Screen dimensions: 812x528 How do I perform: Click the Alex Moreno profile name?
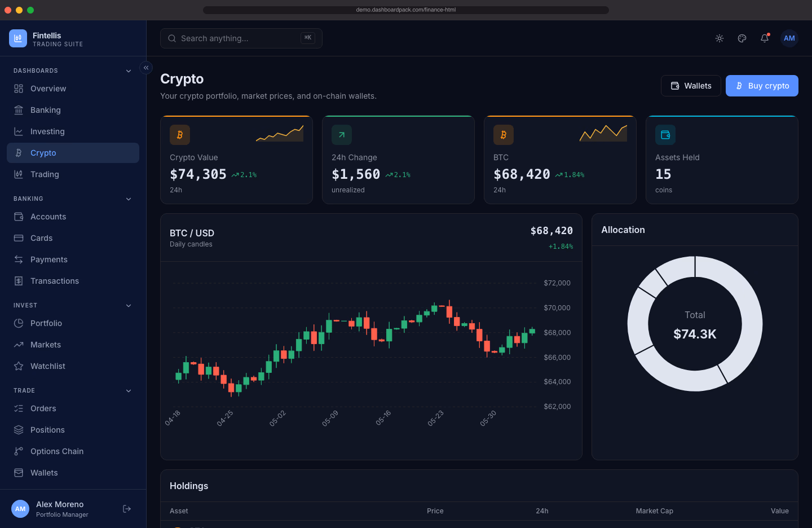60,504
